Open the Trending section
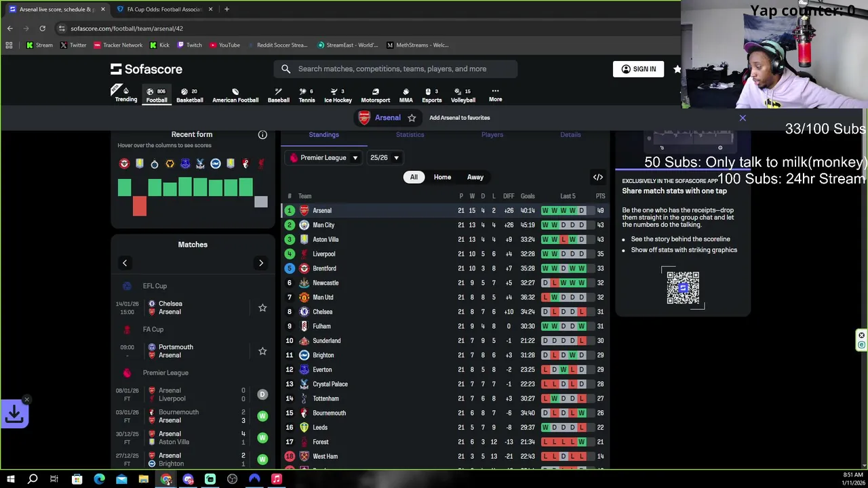868x488 pixels. pos(126,95)
